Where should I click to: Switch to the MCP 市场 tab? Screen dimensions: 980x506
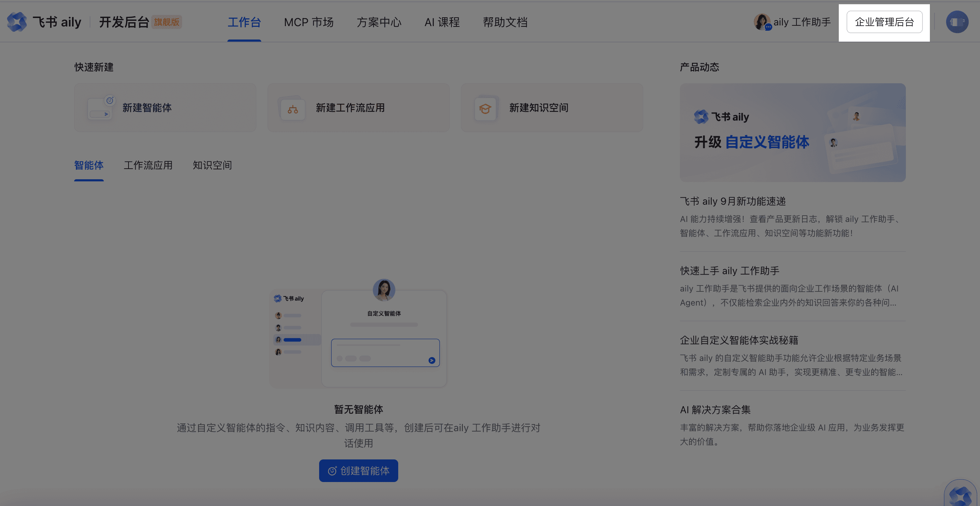(x=309, y=22)
